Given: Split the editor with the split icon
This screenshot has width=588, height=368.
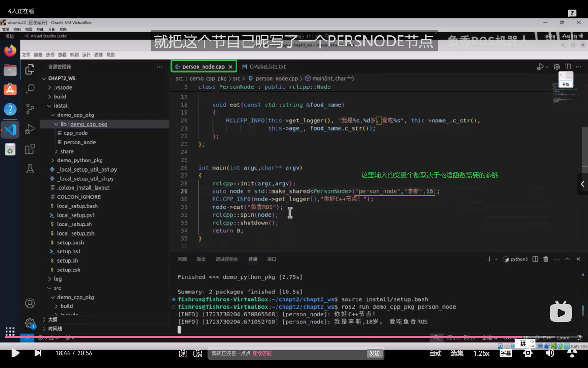Looking at the screenshot, I should (568, 66).
